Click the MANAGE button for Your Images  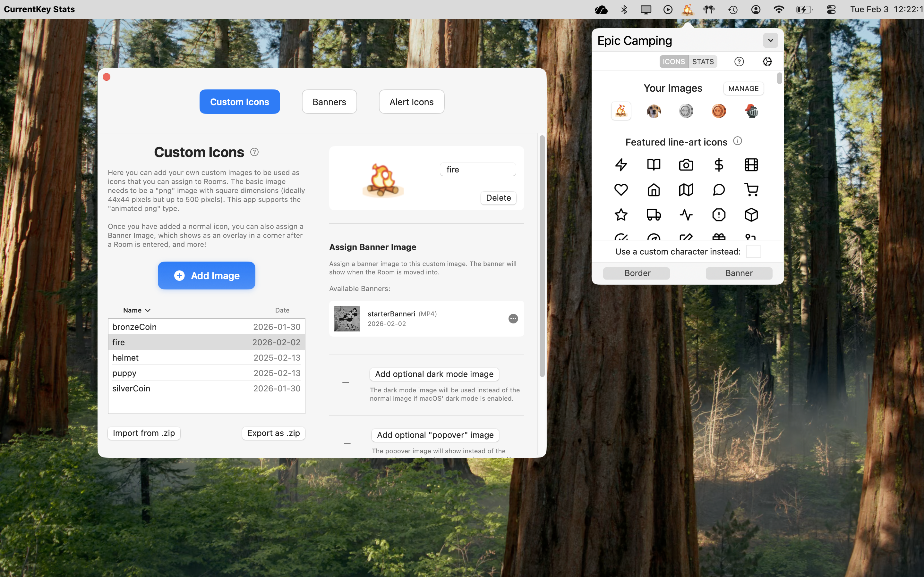pos(743,88)
